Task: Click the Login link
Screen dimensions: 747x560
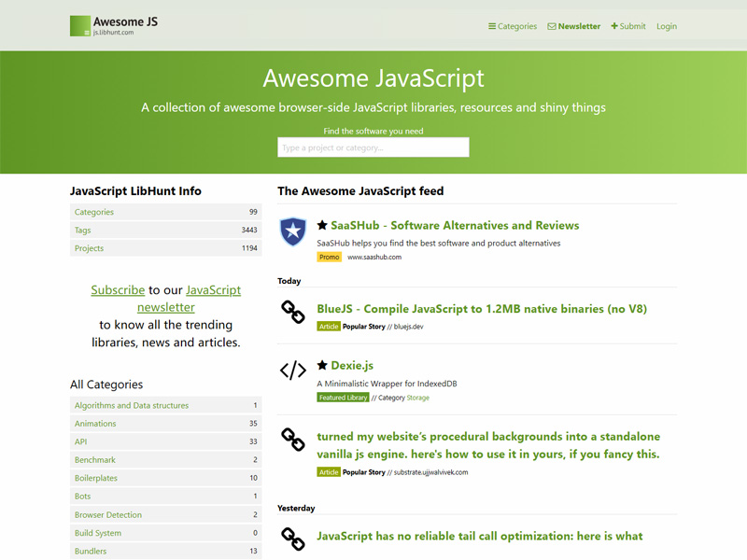Action: click(x=667, y=26)
